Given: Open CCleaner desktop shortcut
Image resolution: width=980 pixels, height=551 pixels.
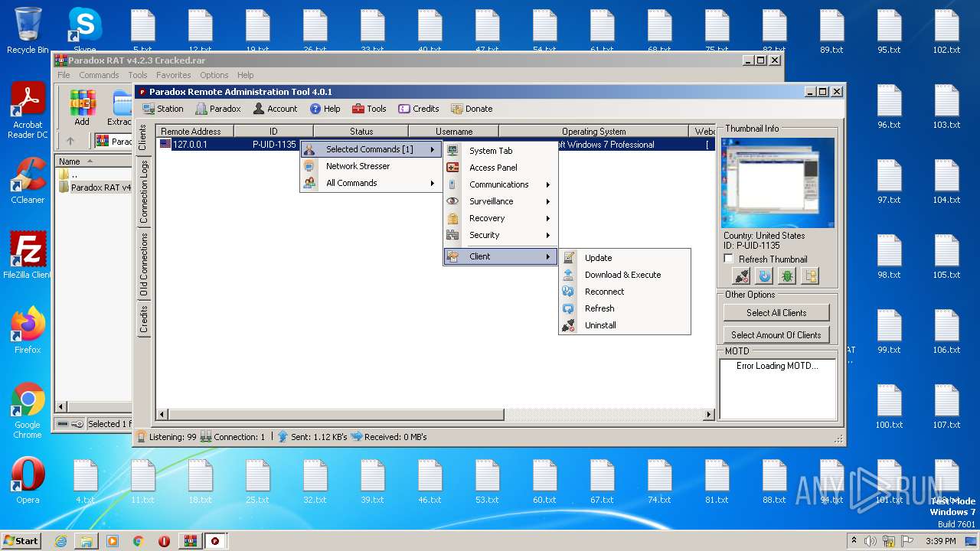Looking at the screenshot, I should point(28,181).
